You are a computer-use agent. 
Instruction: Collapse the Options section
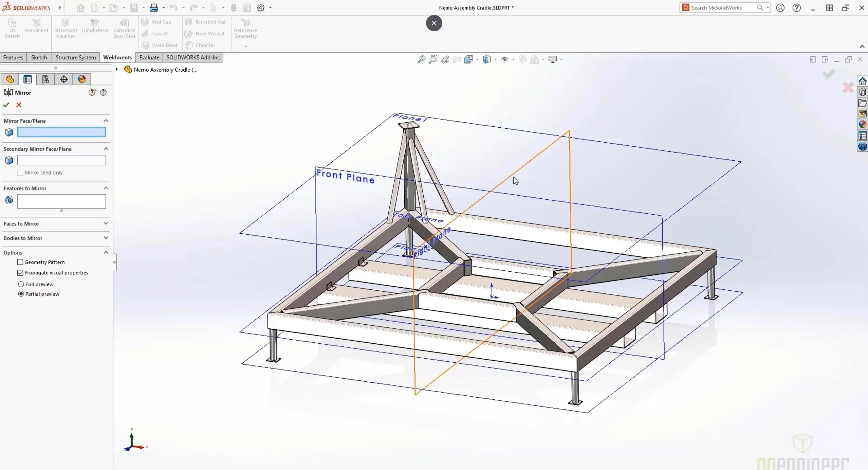[x=106, y=252]
